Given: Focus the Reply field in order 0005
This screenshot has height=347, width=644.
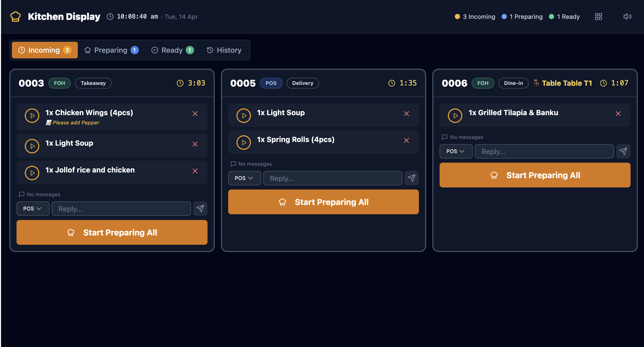Looking at the screenshot, I should (x=333, y=178).
